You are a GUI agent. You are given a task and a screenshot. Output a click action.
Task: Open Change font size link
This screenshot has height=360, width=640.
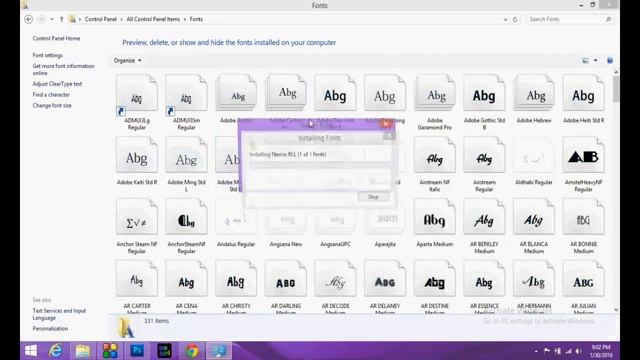(x=52, y=105)
